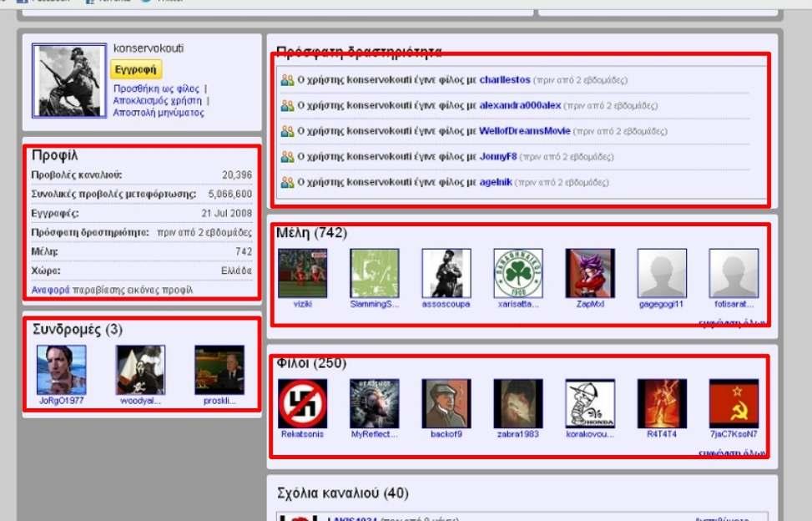Open the JoRgO1977 subscription avatar

click(x=62, y=370)
